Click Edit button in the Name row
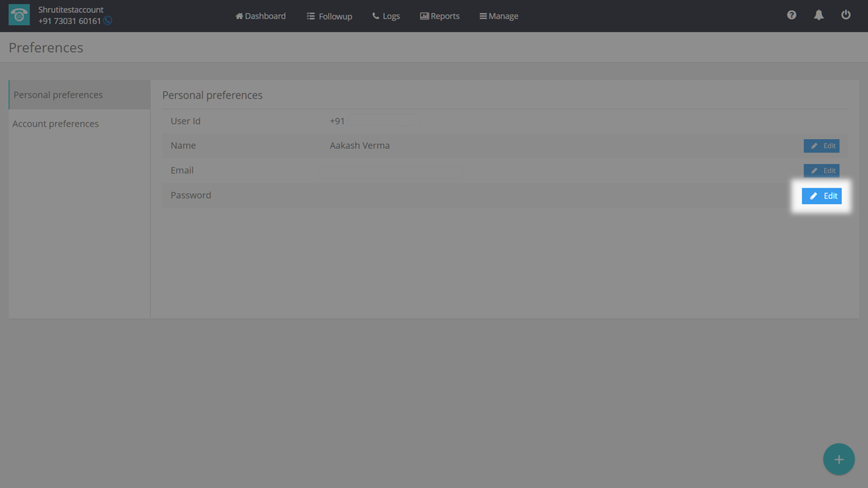The width and height of the screenshot is (868, 488). (x=821, y=146)
